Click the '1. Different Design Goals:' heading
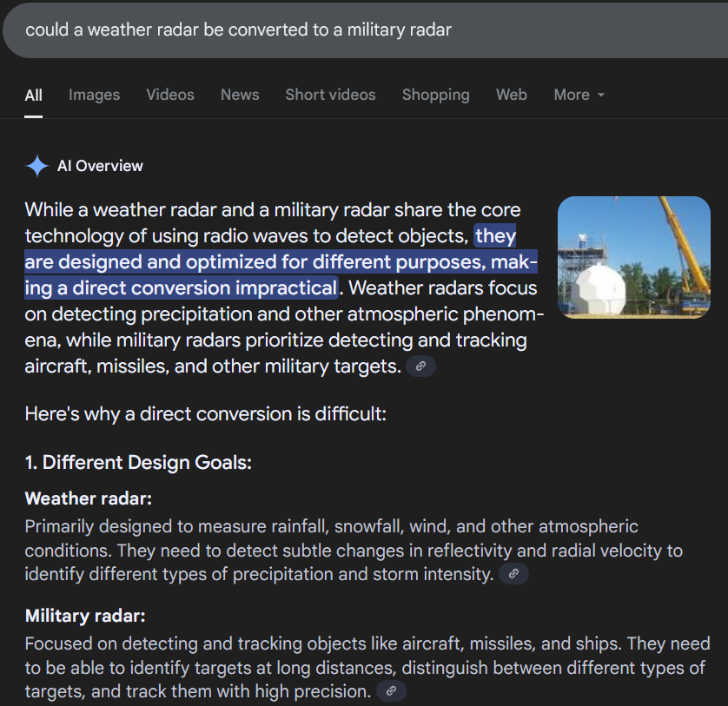The height and width of the screenshot is (706, 728). pyautogui.click(x=138, y=462)
